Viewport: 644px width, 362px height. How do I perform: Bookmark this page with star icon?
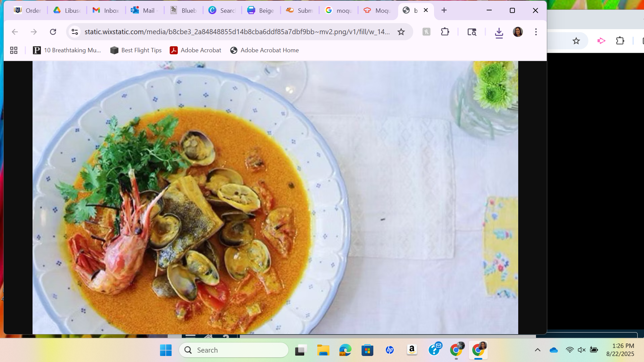[401, 32]
